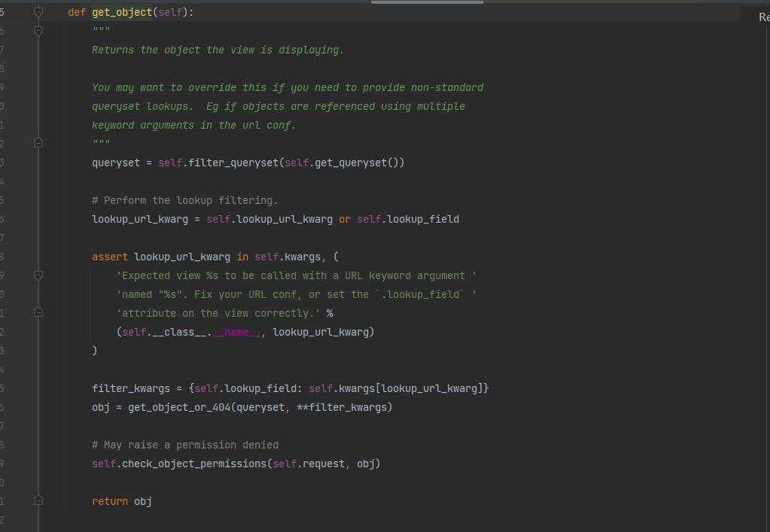Click docstring line starting 'You may want to override'
The height and width of the screenshot is (532, 770).
[288, 88]
